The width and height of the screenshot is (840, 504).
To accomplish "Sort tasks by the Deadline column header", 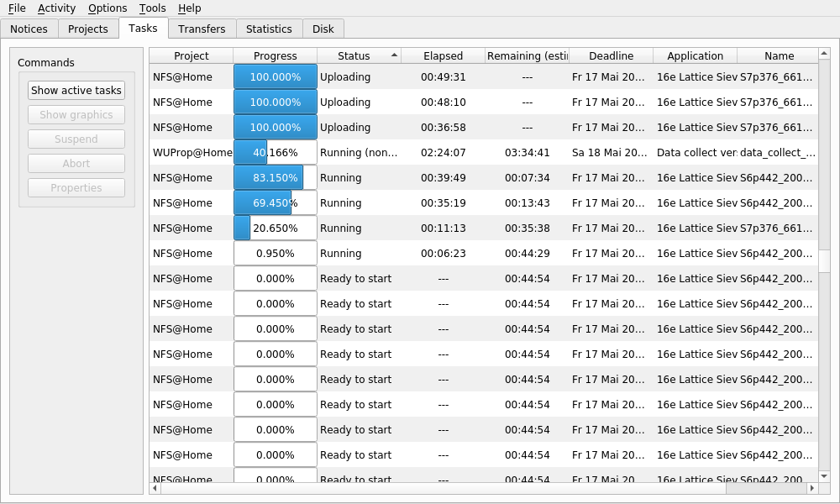I will pos(611,56).
